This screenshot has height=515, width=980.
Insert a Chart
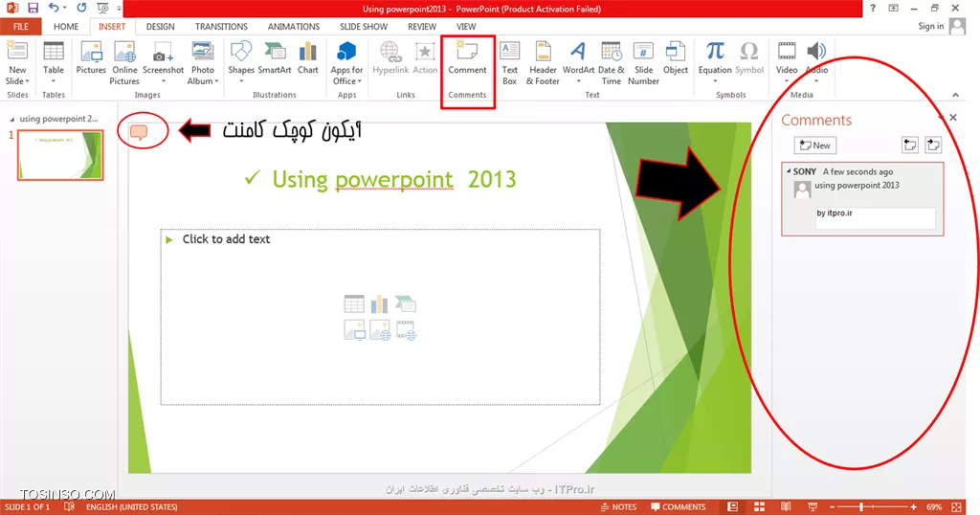307,58
